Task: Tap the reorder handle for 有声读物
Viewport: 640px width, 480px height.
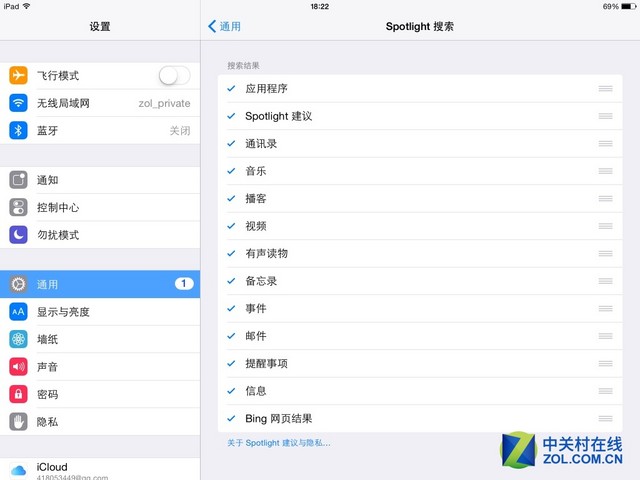Action: coord(605,253)
